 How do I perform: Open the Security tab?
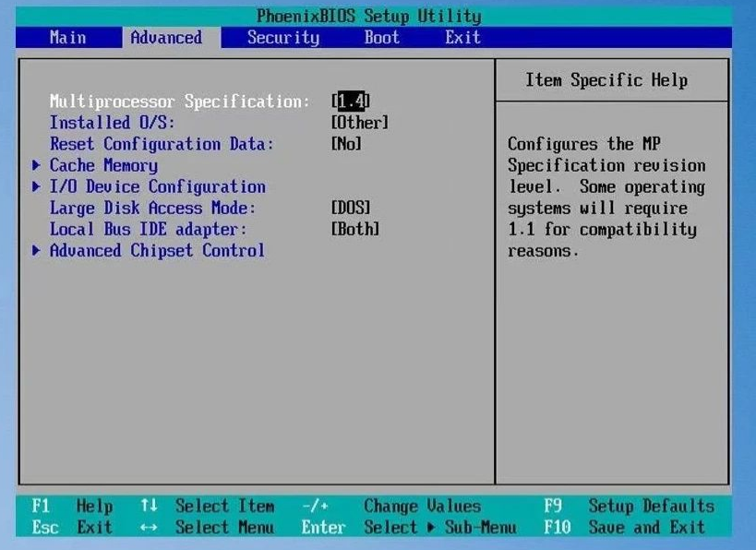coord(282,38)
